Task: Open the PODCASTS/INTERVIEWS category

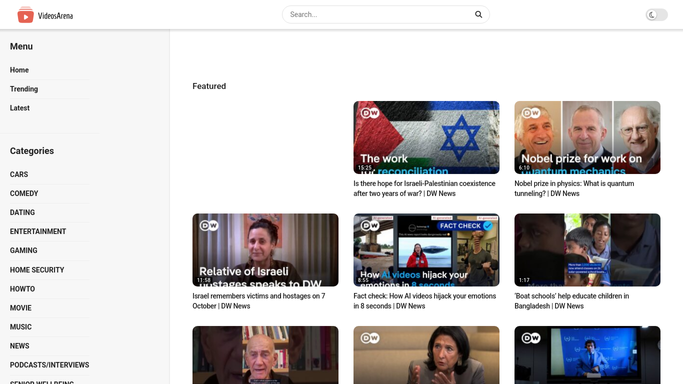Action: 49,365
